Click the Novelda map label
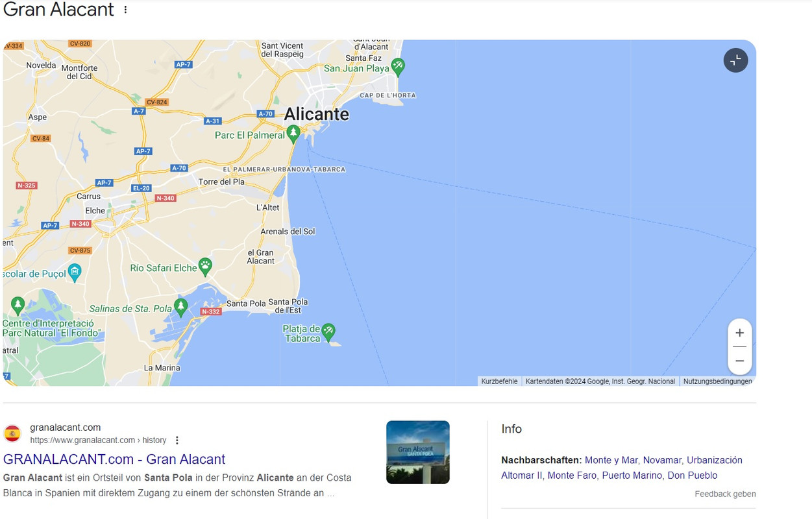The height and width of the screenshot is (519, 812). 42,65
